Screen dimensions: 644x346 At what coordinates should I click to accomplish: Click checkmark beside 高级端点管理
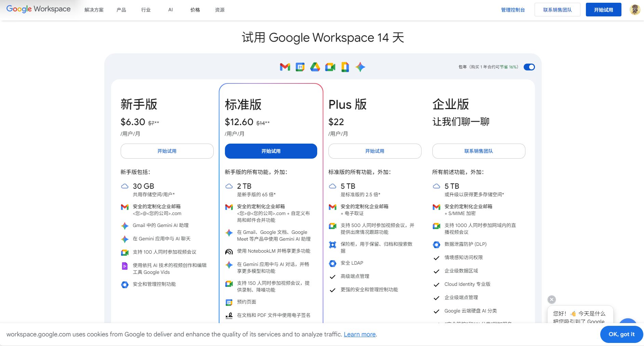coord(333,277)
